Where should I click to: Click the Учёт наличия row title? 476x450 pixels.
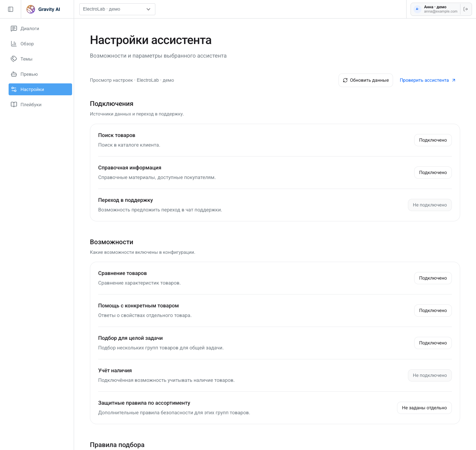(115, 371)
